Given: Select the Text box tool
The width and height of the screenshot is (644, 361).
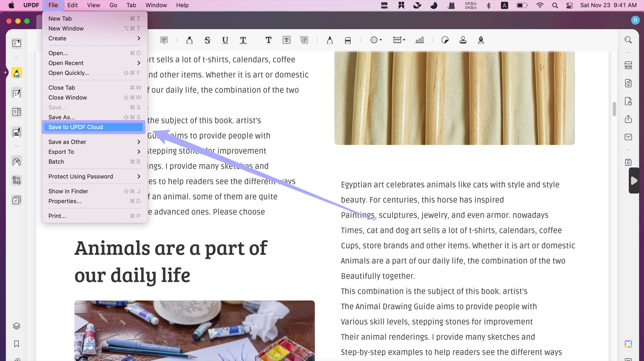Looking at the screenshot, I should coord(287,40).
